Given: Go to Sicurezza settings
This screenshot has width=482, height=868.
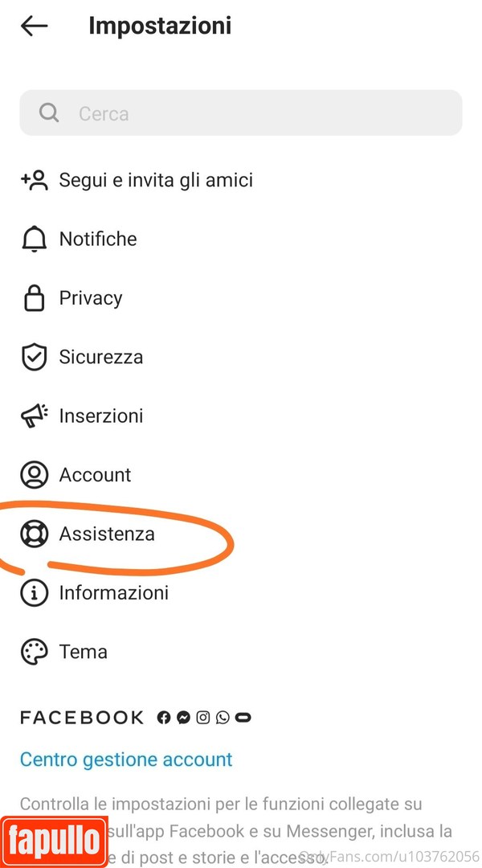Looking at the screenshot, I should pyautogui.click(x=101, y=357).
